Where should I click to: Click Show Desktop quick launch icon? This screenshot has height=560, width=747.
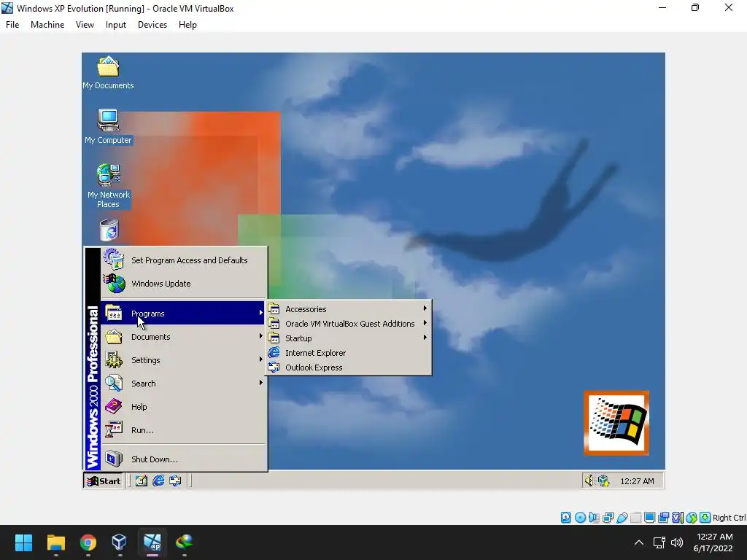pos(141,481)
